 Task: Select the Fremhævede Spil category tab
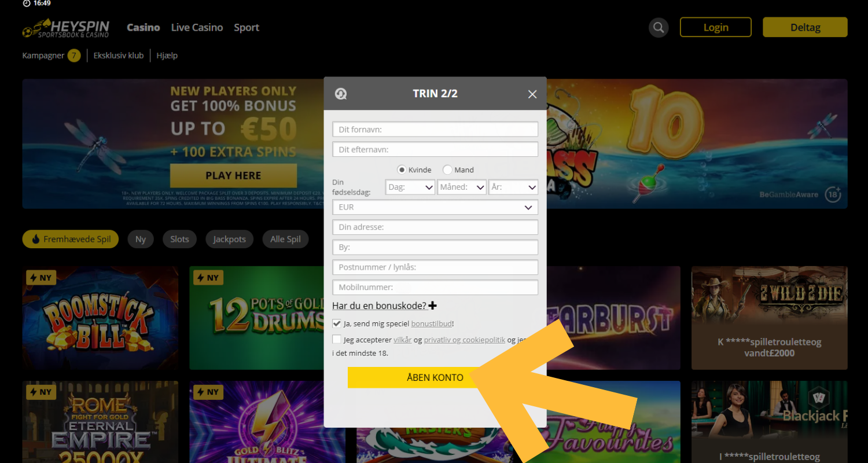pyautogui.click(x=71, y=239)
